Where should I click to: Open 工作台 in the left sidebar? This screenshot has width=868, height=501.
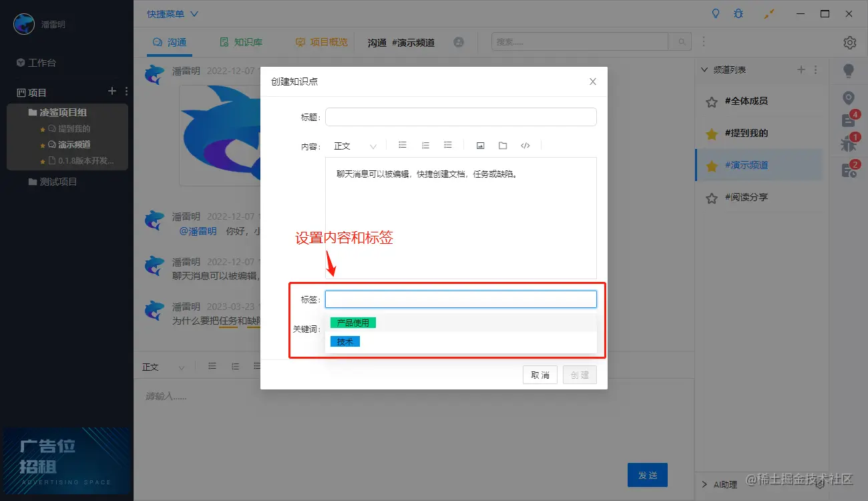tap(37, 63)
